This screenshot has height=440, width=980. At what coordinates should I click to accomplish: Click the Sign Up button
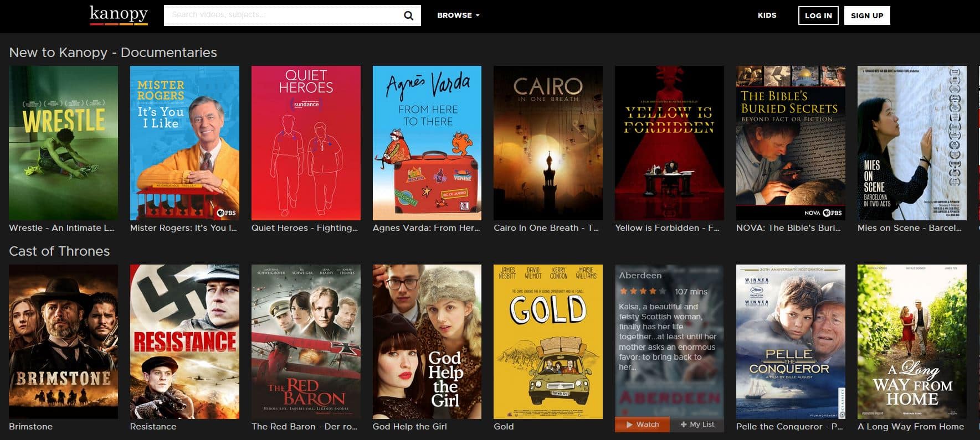867,15
